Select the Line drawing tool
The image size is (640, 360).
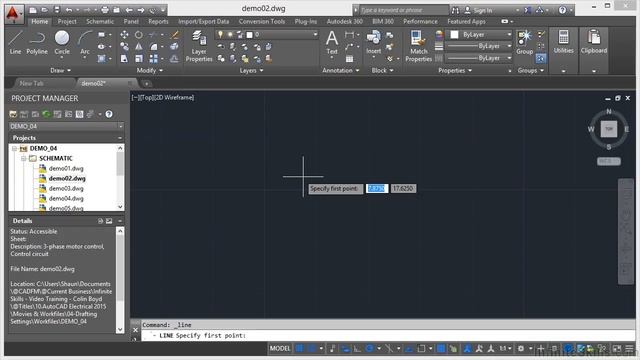15,42
